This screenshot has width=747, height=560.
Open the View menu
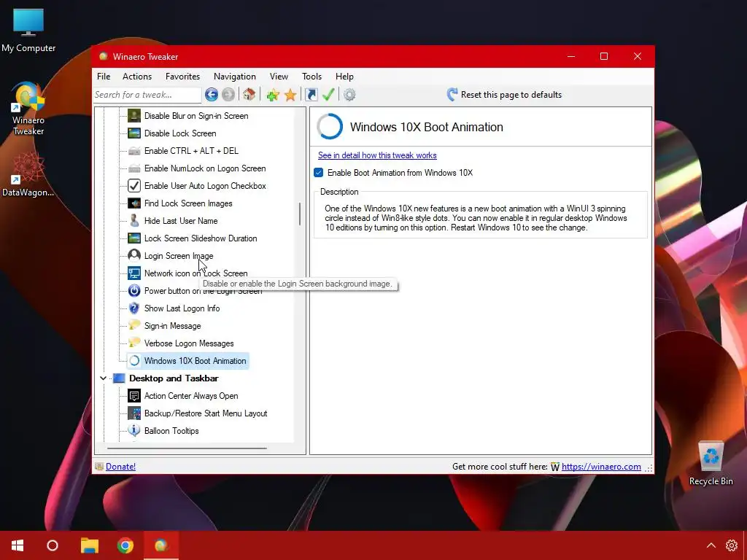tap(279, 76)
